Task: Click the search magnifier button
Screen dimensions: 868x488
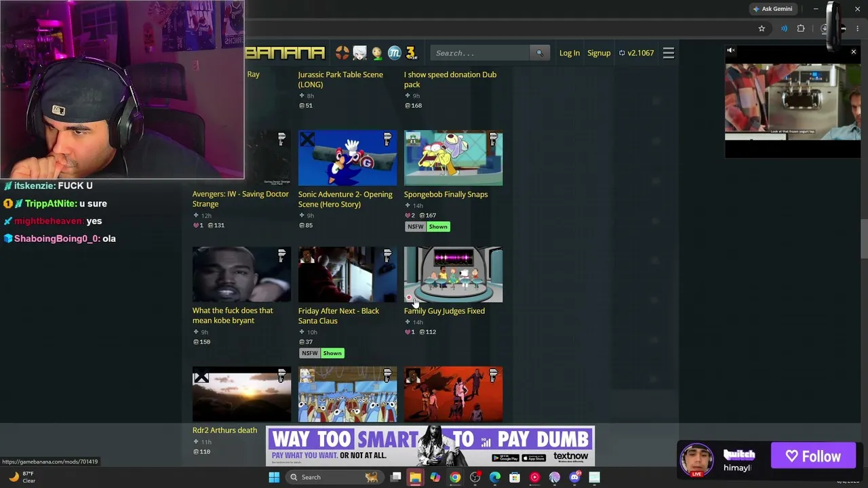Action: 540,53
